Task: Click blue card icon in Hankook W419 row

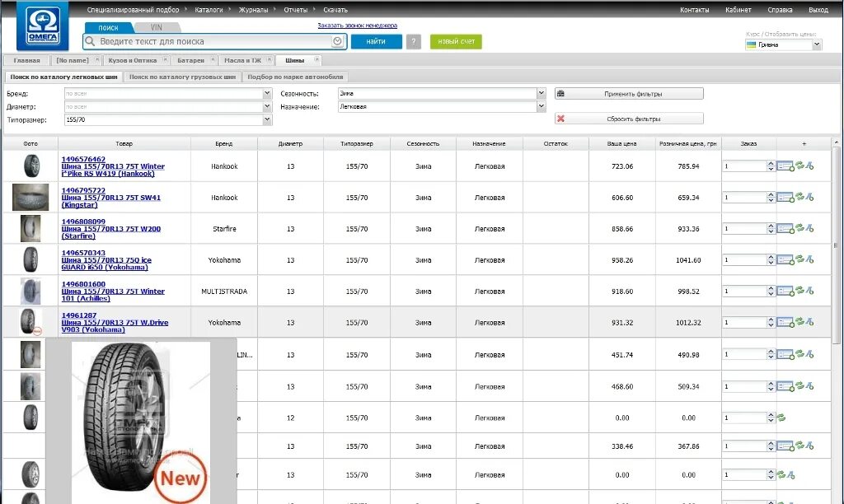Action: point(785,166)
